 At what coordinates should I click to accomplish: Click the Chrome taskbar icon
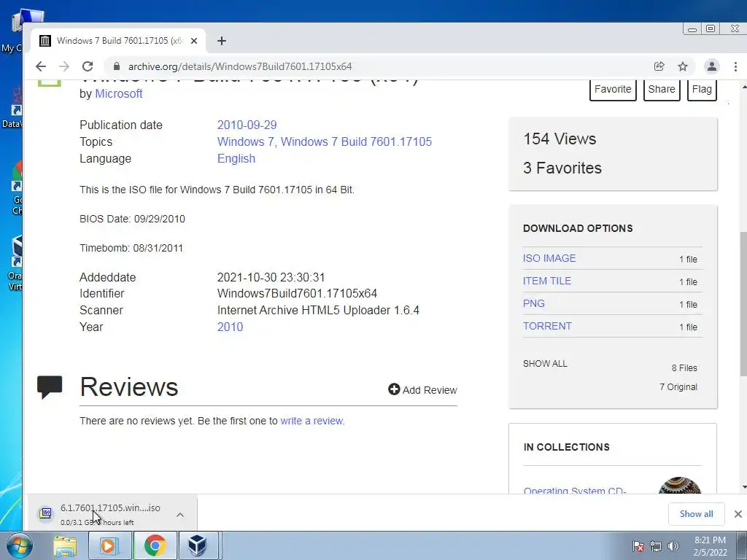pyautogui.click(x=155, y=545)
